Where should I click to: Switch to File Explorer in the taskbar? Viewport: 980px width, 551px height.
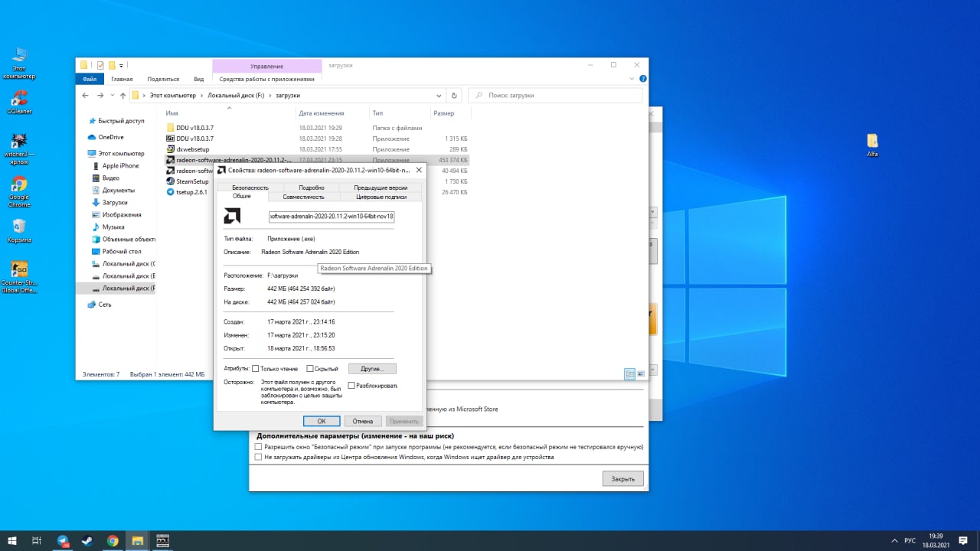[x=137, y=541]
